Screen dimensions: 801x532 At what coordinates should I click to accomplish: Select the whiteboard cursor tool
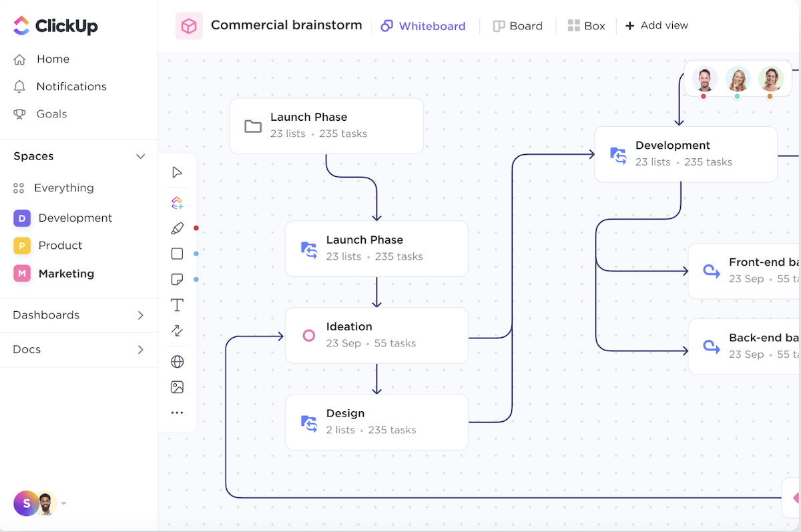(x=177, y=172)
